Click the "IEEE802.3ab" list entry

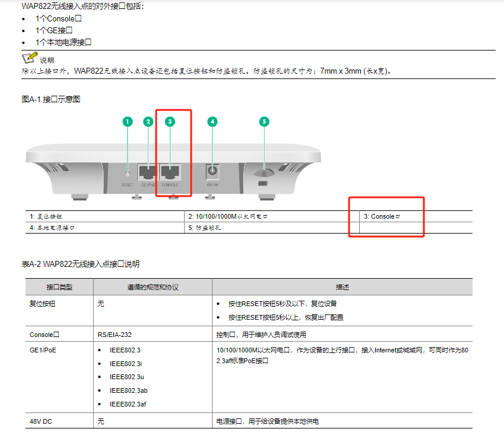129,390
